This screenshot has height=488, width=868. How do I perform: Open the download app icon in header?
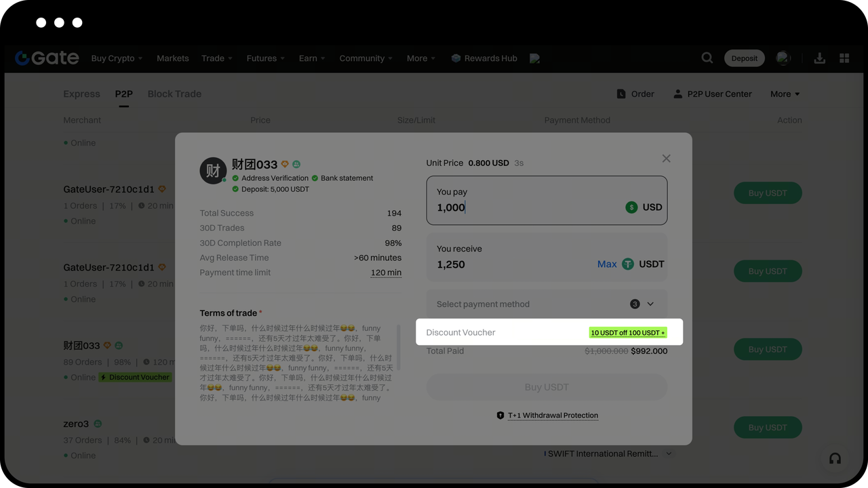pyautogui.click(x=819, y=58)
